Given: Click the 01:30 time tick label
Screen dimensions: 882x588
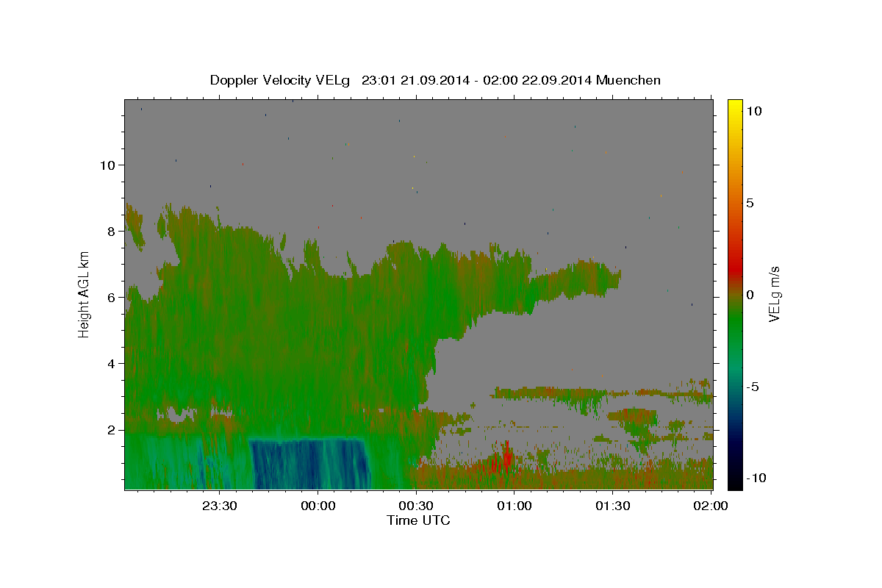Looking at the screenshot, I should [612, 506].
